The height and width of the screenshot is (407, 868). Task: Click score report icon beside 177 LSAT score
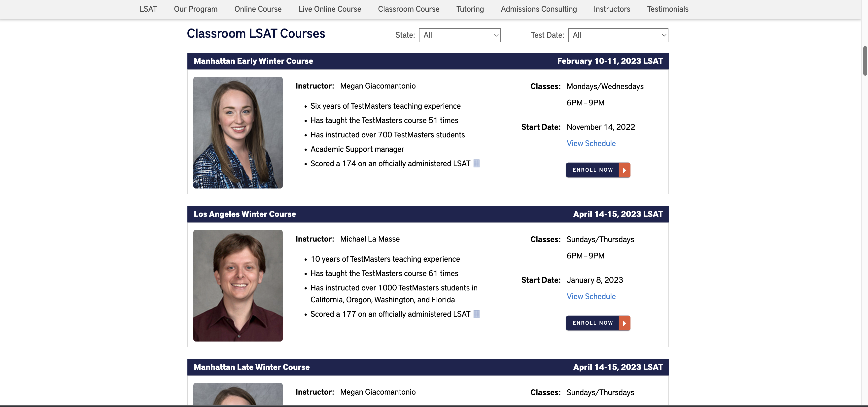(x=477, y=314)
